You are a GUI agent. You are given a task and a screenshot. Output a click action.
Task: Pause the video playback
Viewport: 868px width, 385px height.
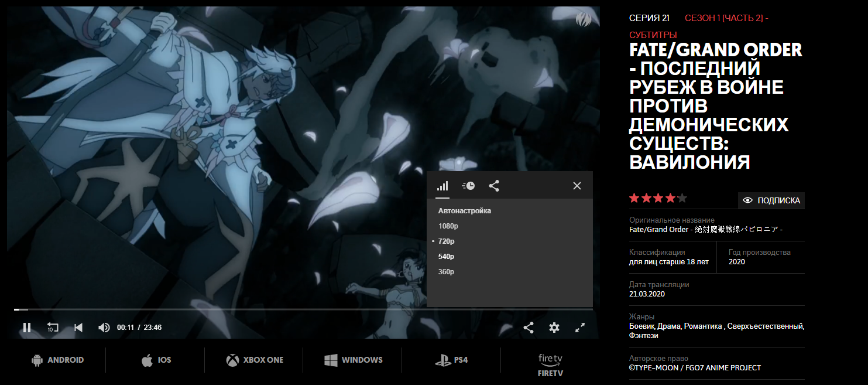(x=27, y=328)
